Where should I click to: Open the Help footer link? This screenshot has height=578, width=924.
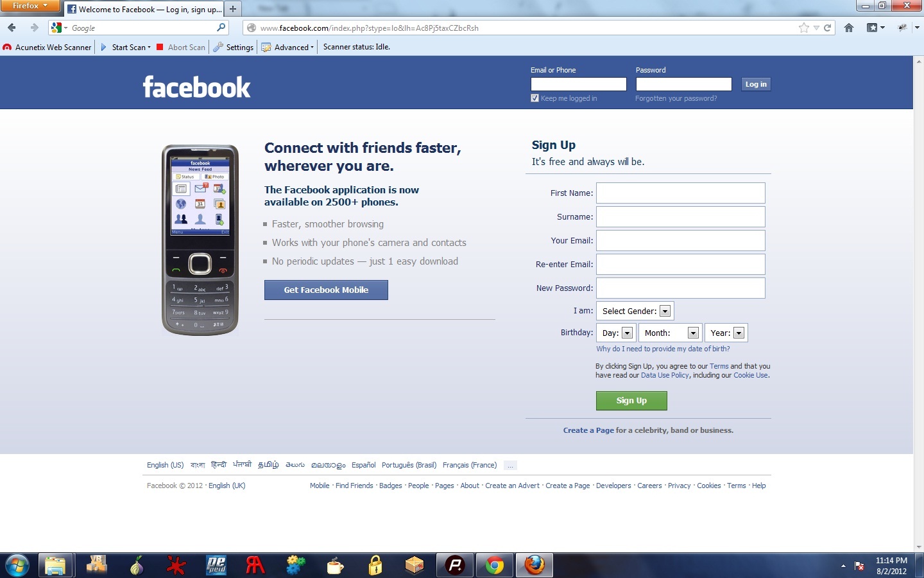click(759, 486)
